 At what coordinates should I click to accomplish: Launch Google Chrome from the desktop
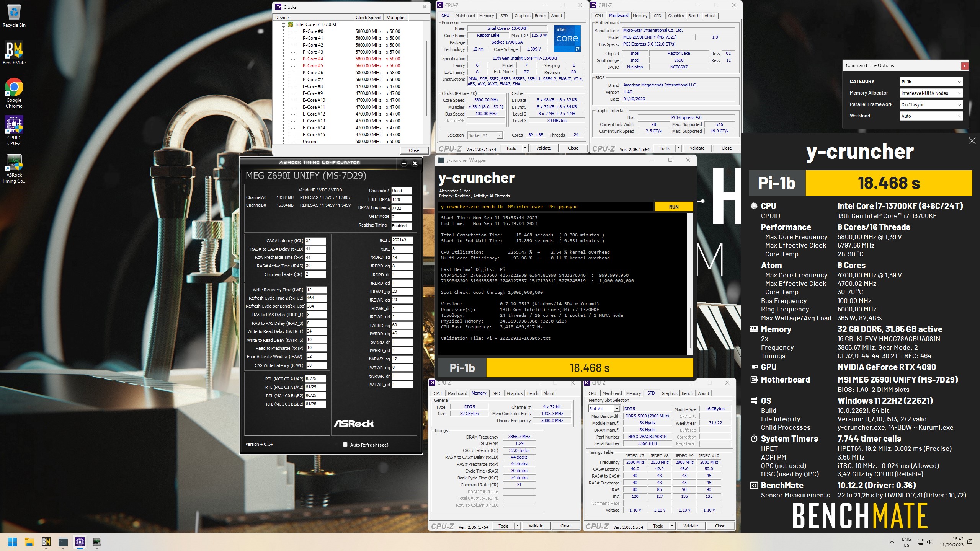(x=14, y=93)
